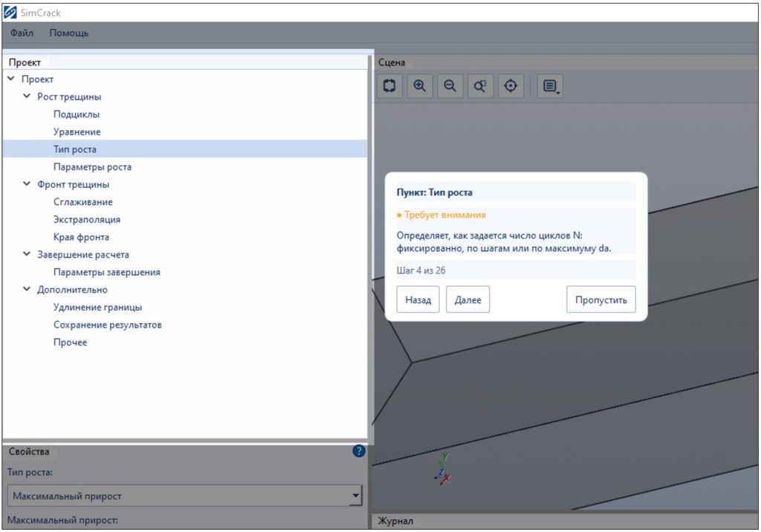Viewport: 761px width, 532px height.
Task: Click the zoom out magnifier icon
Action: pyautogui.click(x=450, y=86)
